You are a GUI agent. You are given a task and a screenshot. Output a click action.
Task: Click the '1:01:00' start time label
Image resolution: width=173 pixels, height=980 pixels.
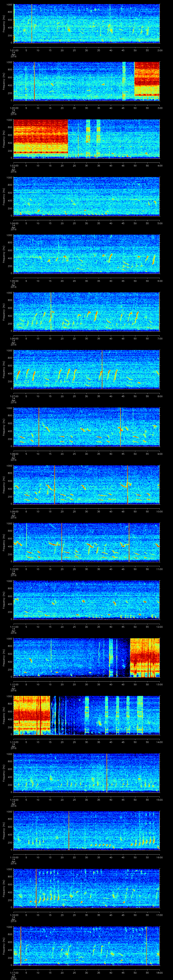tap(14, 50)
